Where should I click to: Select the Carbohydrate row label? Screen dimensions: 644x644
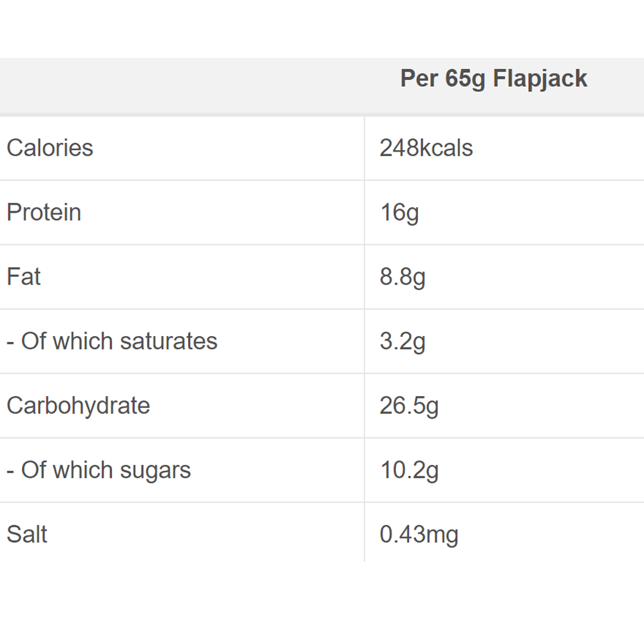point(78,406)
